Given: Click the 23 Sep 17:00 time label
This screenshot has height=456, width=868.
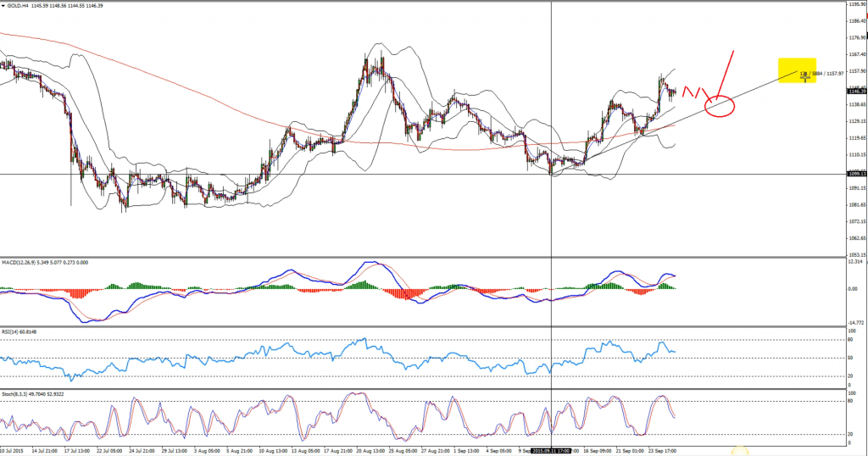Looking at the screenshot, I should [x=664, y=451].
